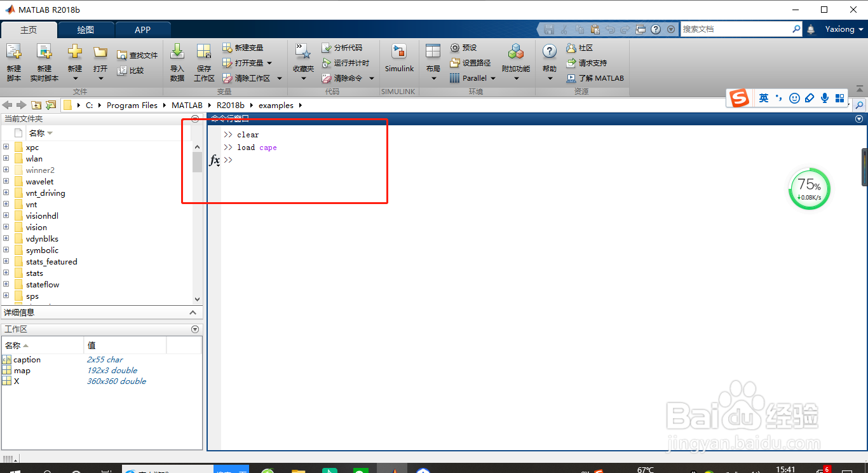This screenshot has height=473, width=868.
Task: Create a new live script (新建实时脚本)
Action: [x=44, y=62]
